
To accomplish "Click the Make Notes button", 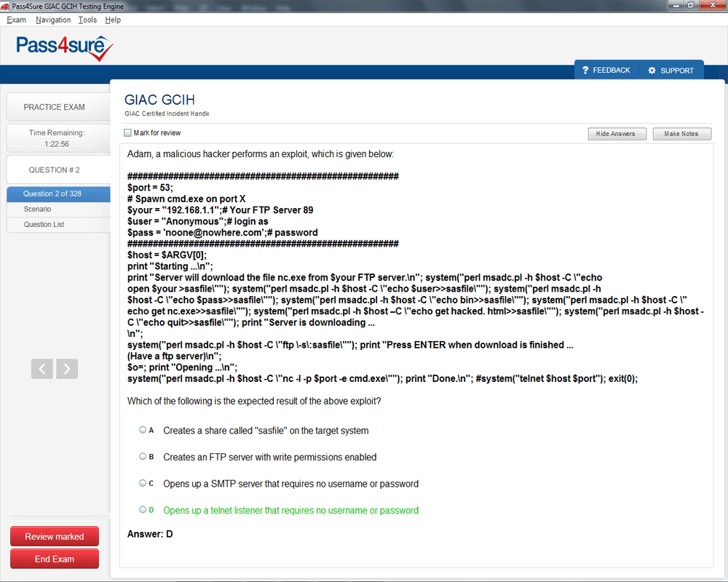I will pyautogui.click(x=681, y=134).
